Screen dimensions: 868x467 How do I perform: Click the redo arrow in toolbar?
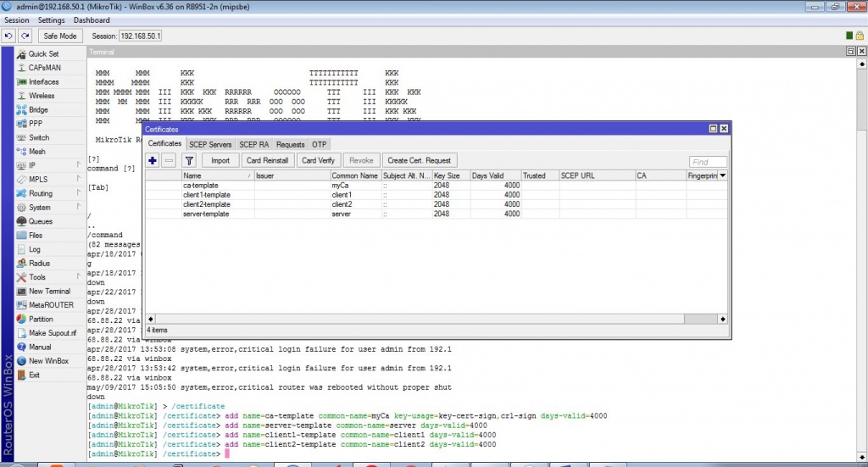click(x=25, y=36)
